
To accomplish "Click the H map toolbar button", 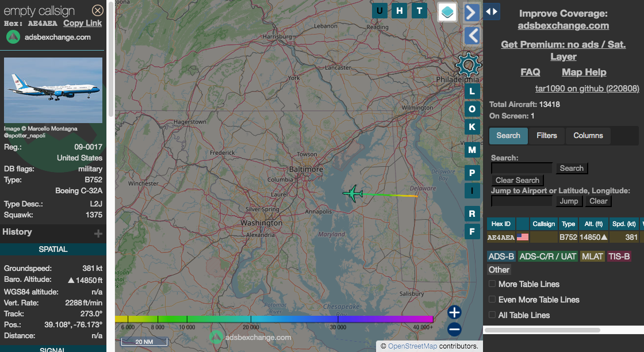I will point(399,11).
